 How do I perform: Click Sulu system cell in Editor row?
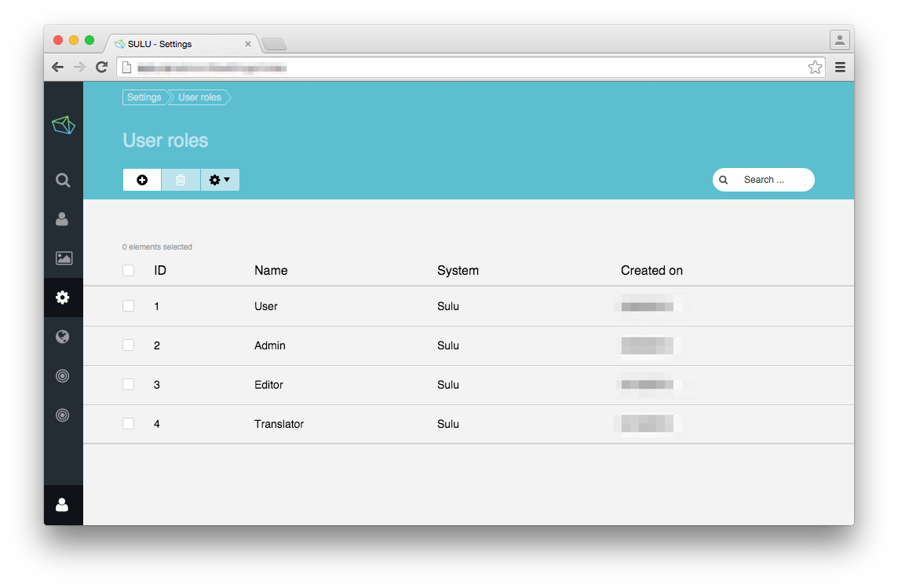coord(448,385)
